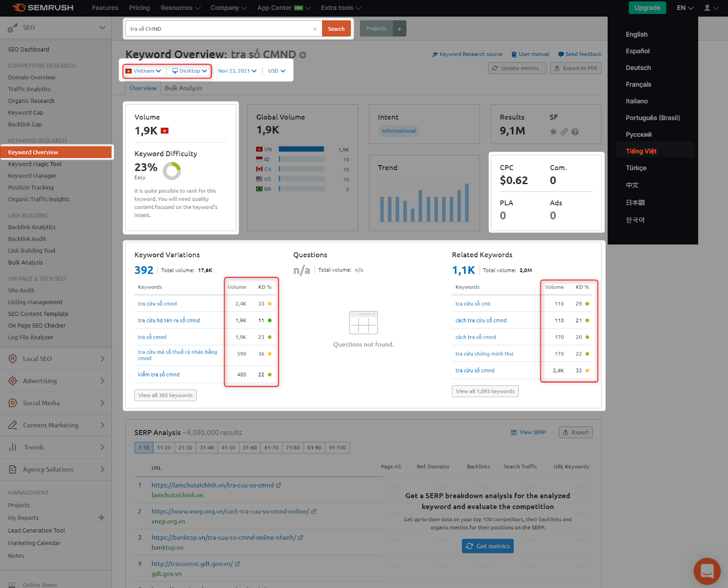Click the Local SEO location pin icon
The image size is (728, 588).
pyautogui.click(x=13, y=359)
